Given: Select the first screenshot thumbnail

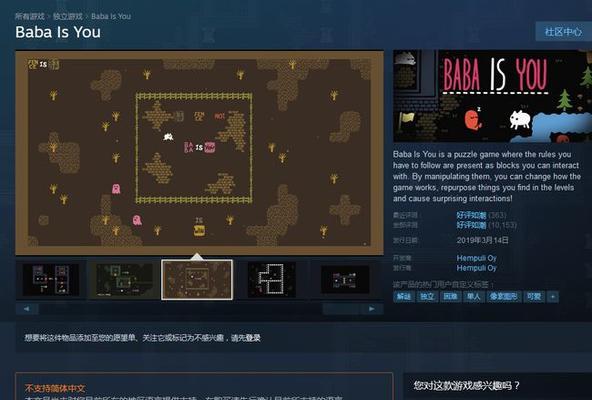Looking at the screenshot, I should (x=51, y=280).
